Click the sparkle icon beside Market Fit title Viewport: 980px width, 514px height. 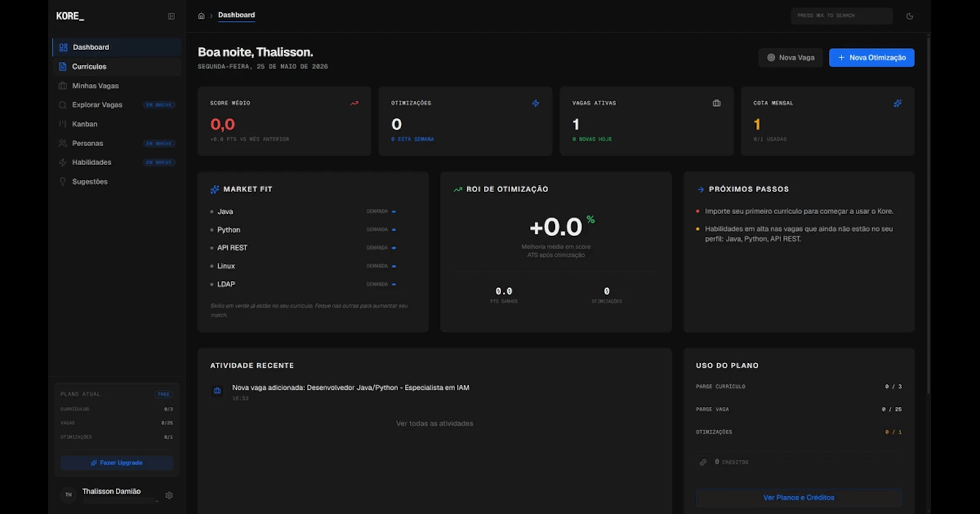pyautogui.click(x=214, y=190)
